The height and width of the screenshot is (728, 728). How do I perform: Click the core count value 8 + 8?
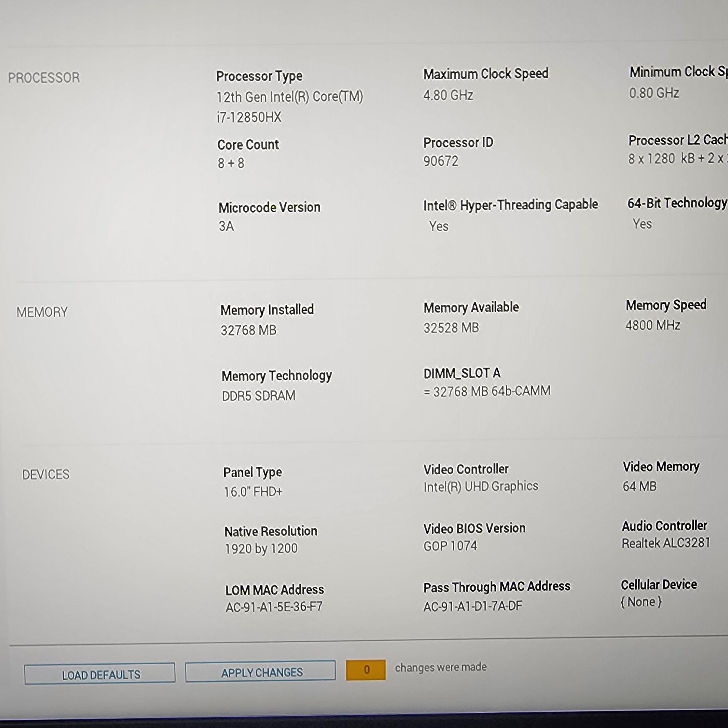click(231, 164)
